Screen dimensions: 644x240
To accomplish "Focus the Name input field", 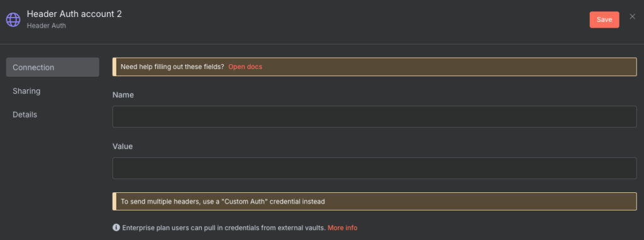I will point(375,116).
